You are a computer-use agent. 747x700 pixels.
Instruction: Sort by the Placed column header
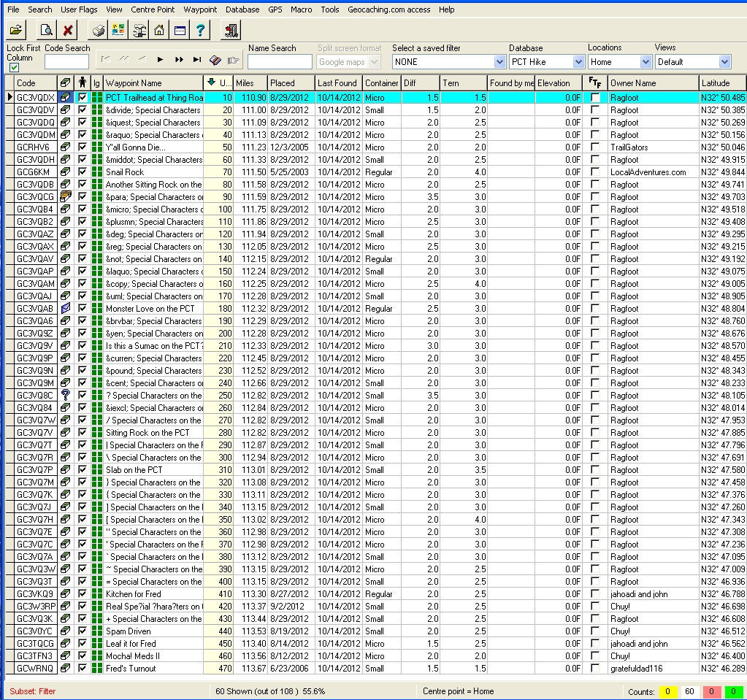[x=291, y=83]
